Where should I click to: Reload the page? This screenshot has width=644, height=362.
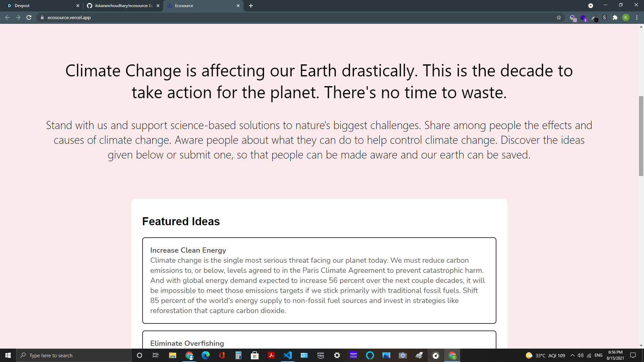click(x=29, y=17)
